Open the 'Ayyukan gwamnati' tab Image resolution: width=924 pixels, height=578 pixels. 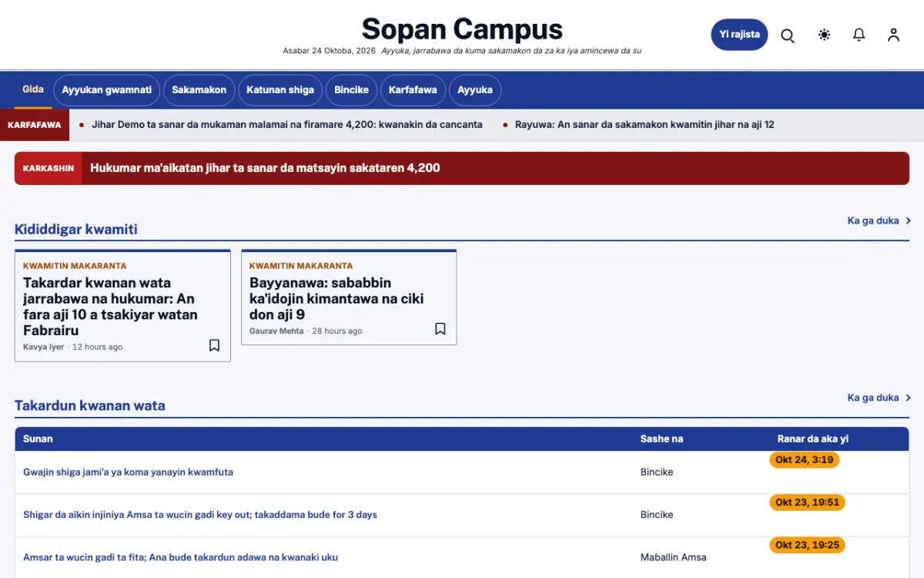click(x=107, y=90)
